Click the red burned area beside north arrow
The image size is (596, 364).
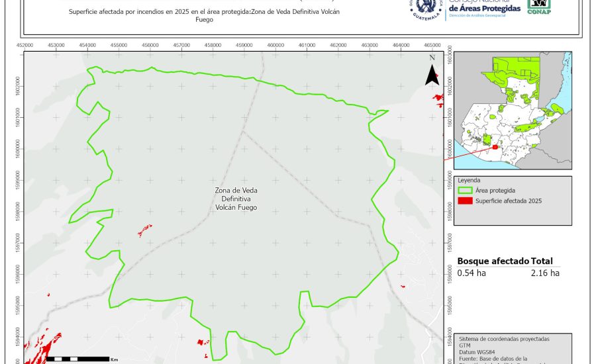(x=437, y=99)
